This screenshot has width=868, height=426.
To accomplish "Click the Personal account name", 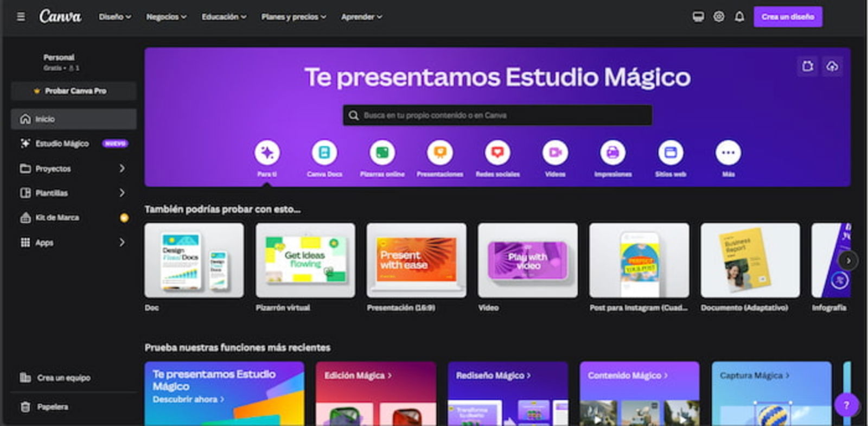I will click(59, 58).
